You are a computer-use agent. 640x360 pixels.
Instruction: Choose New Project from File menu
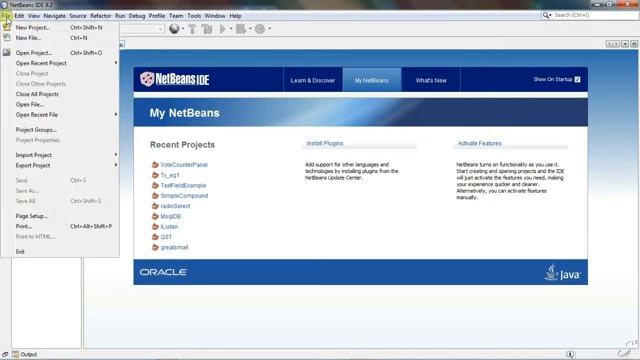tap(60, 27)
